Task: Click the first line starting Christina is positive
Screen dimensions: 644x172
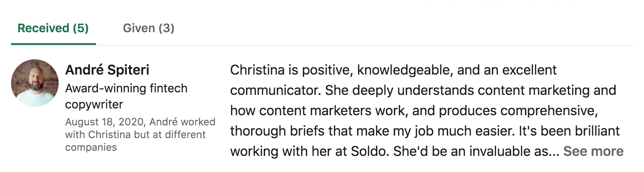Action: [x=393, y=70]
